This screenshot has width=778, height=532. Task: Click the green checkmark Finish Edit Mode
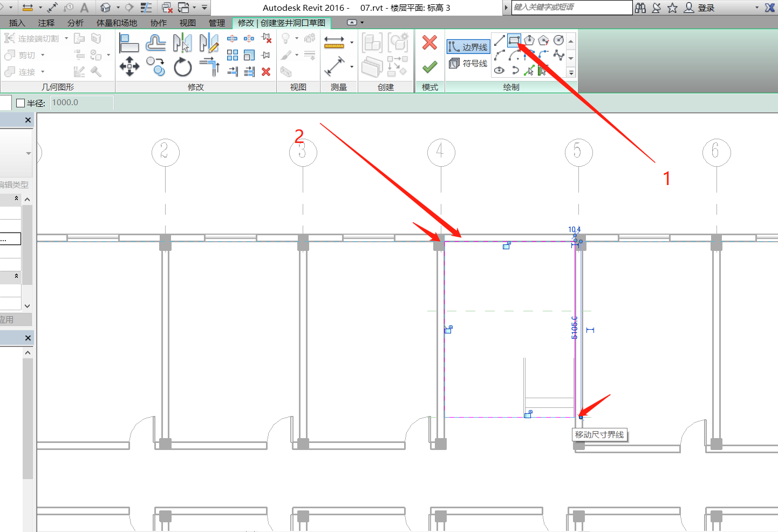(x=429, y=67)
